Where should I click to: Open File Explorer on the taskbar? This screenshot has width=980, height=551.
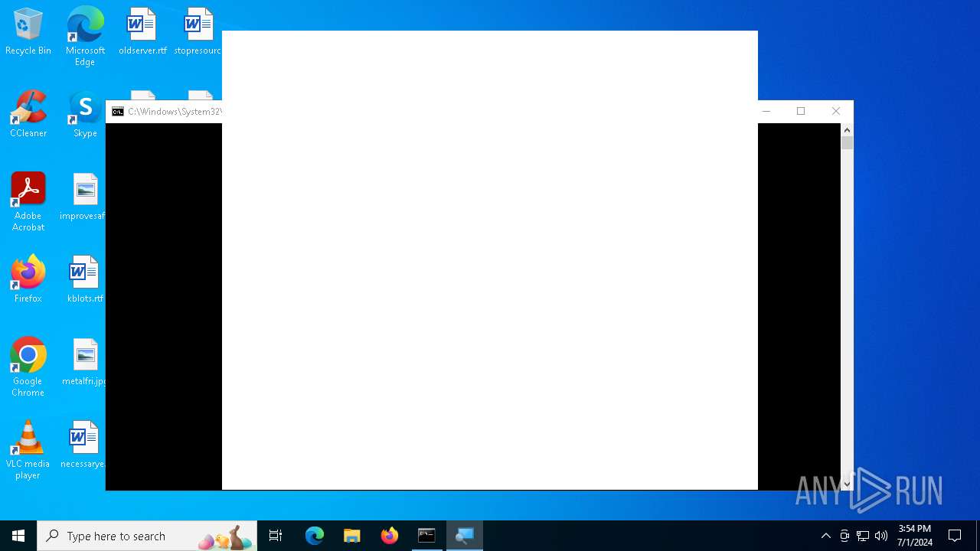352,536
